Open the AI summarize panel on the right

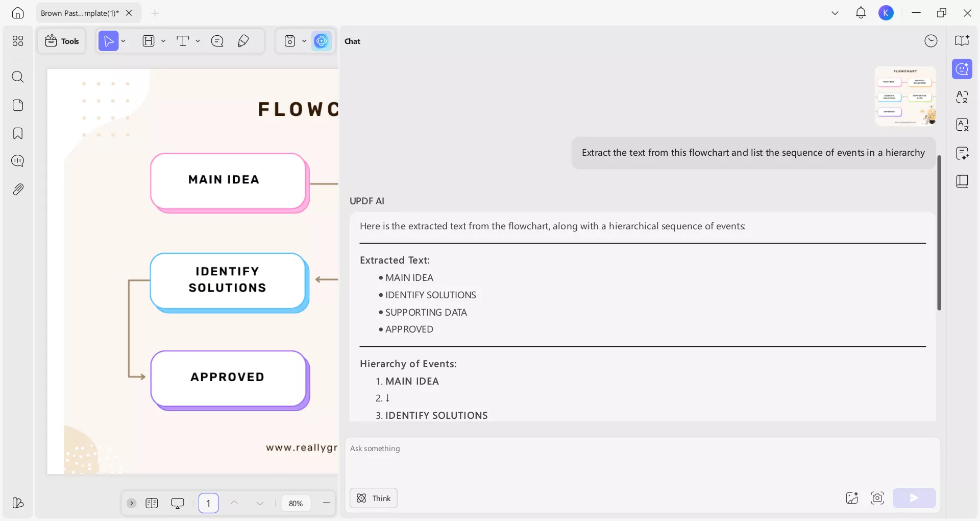[x=963, y=153]
